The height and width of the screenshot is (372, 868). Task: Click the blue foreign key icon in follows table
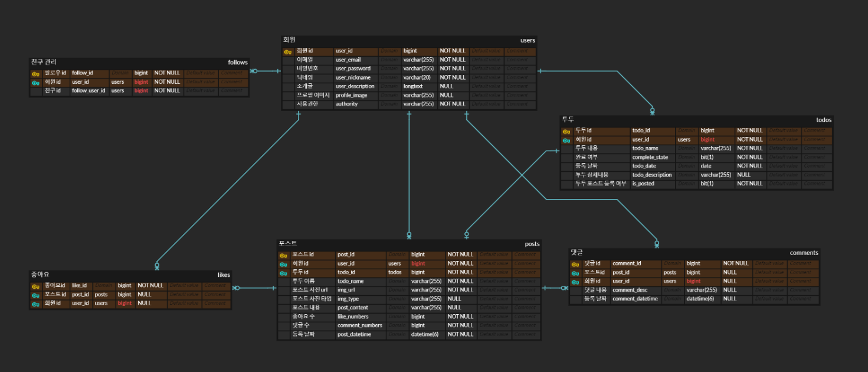(35, 82)
